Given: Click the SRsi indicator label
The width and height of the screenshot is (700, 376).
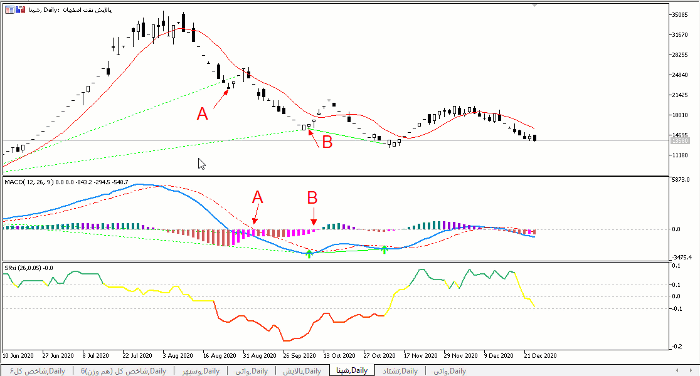Looking at the screenshot, I should [29, 268].
